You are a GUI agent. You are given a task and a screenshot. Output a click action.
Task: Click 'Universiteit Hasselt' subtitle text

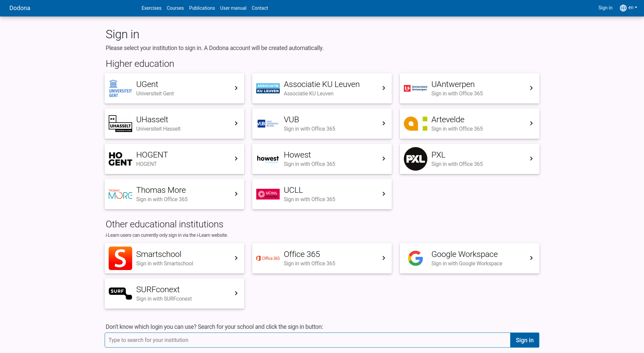tap(158, 129)
